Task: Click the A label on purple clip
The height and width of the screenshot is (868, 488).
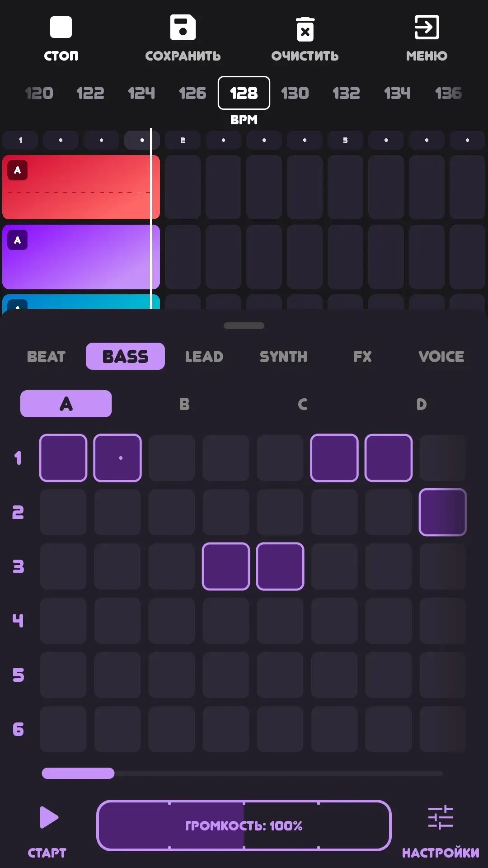Action: (x=18, y=240)
